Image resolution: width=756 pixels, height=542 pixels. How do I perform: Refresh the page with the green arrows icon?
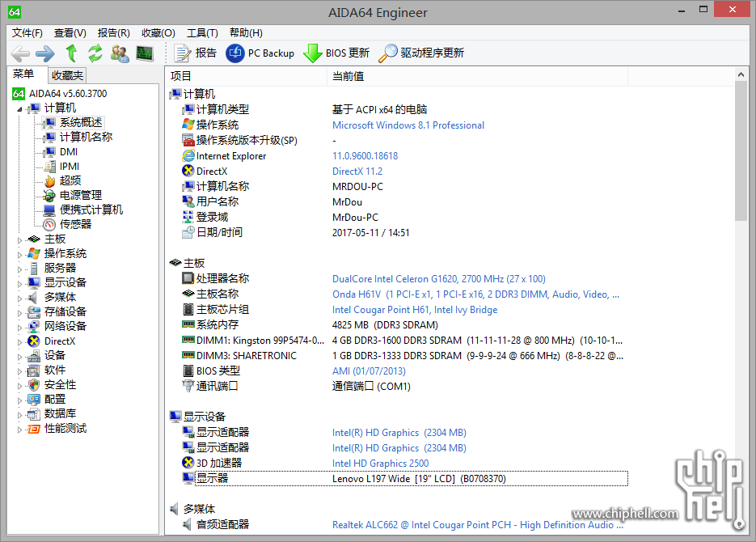95,53
